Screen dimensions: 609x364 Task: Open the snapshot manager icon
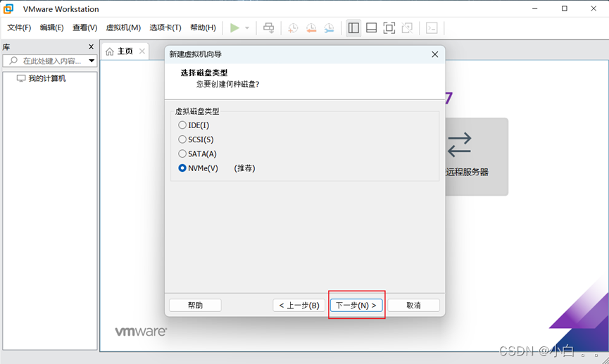[x=329, y=28]
